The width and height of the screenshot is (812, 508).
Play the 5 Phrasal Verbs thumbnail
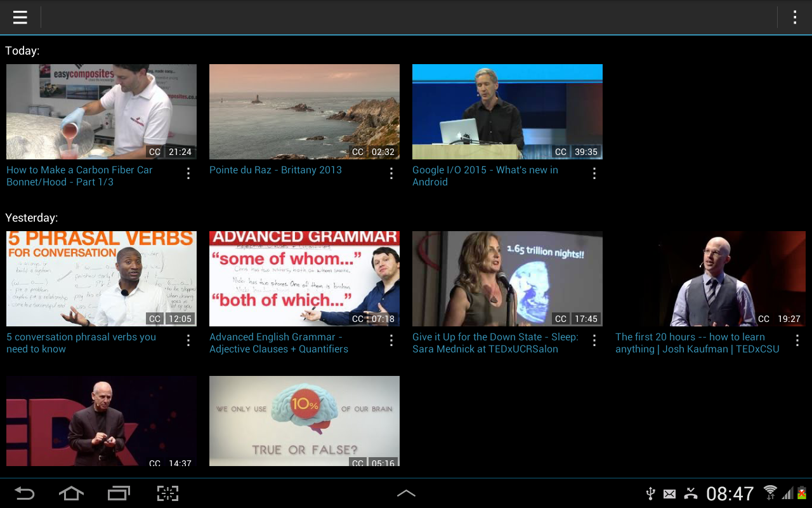[101, 279]
